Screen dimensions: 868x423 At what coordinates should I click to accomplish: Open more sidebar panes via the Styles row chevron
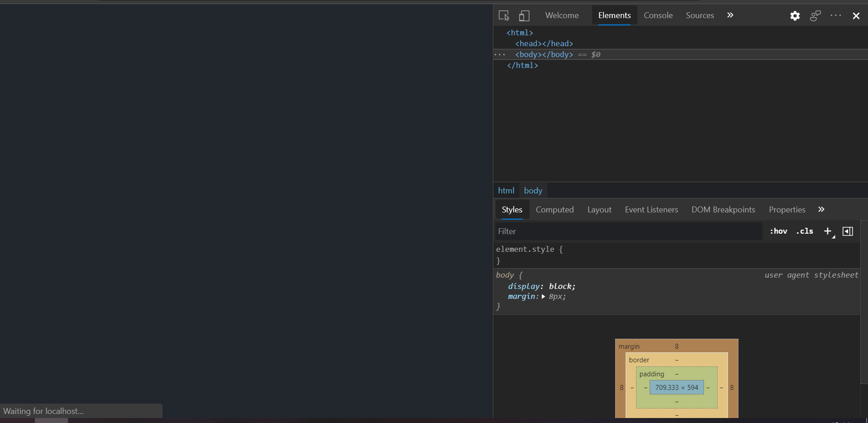click(820, 209)
